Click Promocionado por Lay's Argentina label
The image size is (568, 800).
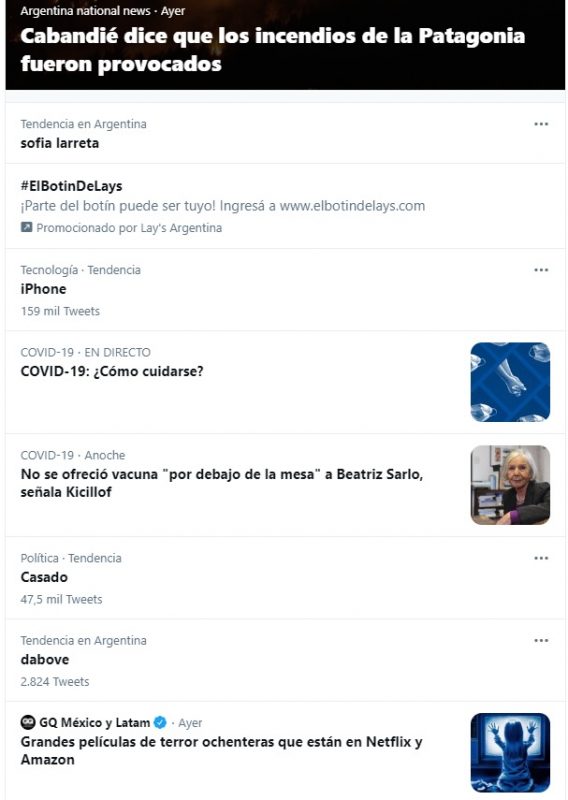pos(129,228)
